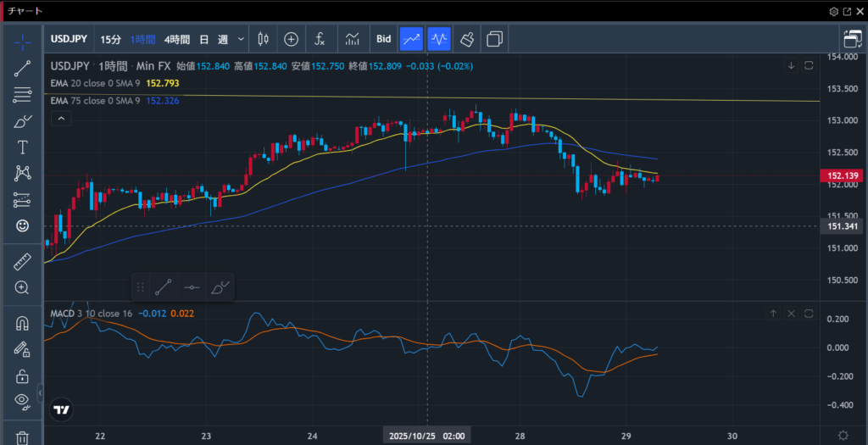Open the emoji icons tool

22,225
